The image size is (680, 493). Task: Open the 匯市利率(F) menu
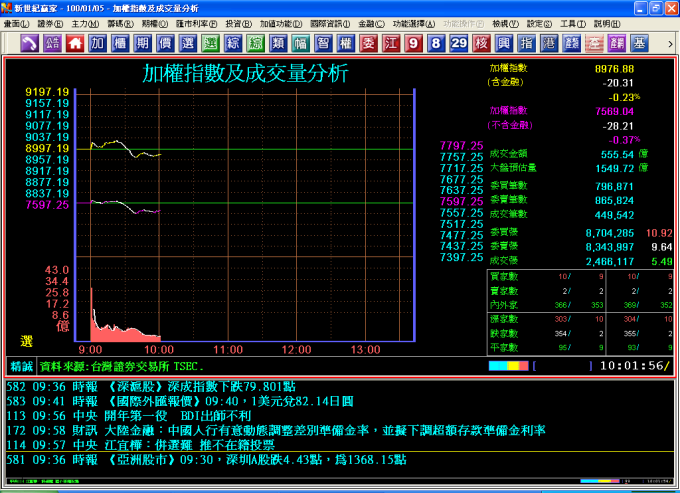[196, 24]
